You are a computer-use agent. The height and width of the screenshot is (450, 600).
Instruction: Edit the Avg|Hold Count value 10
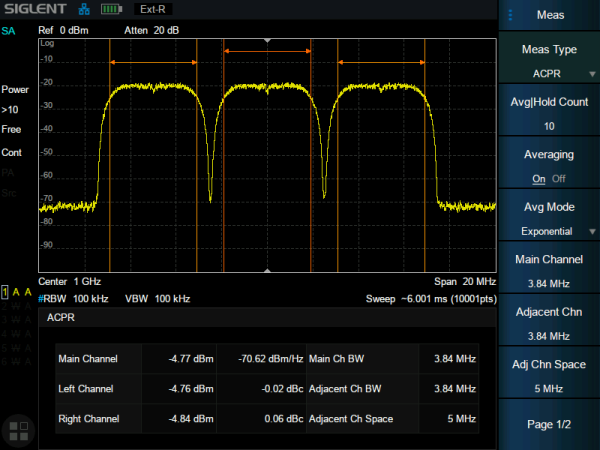[549, 114]
